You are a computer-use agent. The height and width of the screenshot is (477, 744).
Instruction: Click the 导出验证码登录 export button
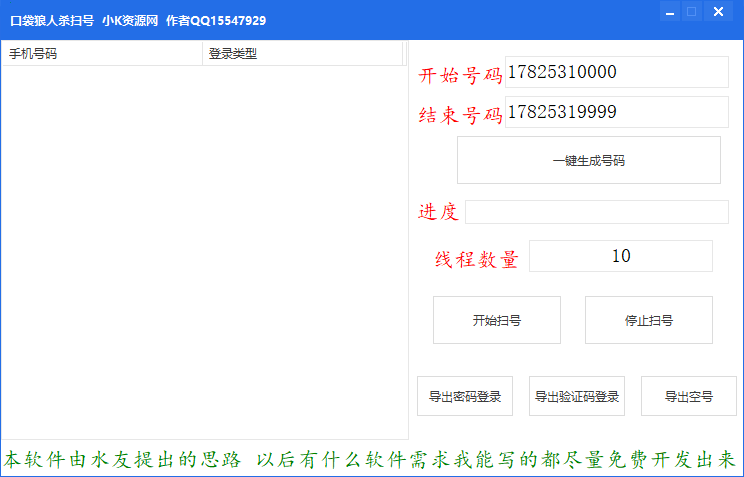coord(577,396)
